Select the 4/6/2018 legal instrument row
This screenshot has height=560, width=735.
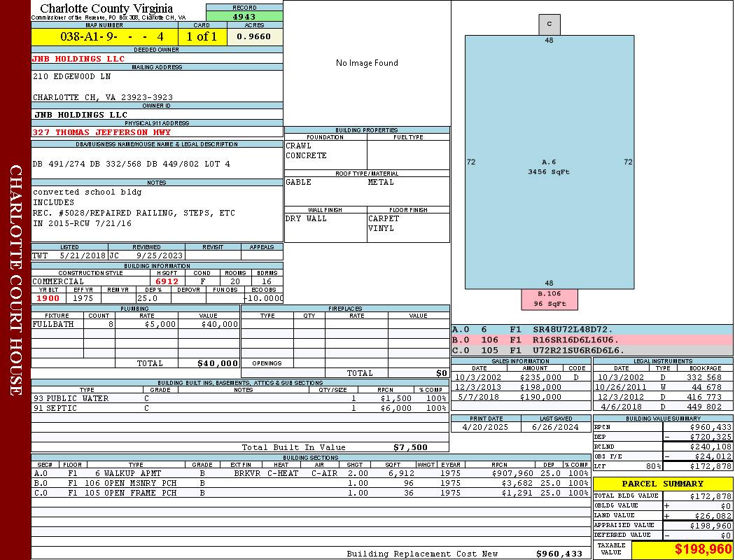coord(663,407)
